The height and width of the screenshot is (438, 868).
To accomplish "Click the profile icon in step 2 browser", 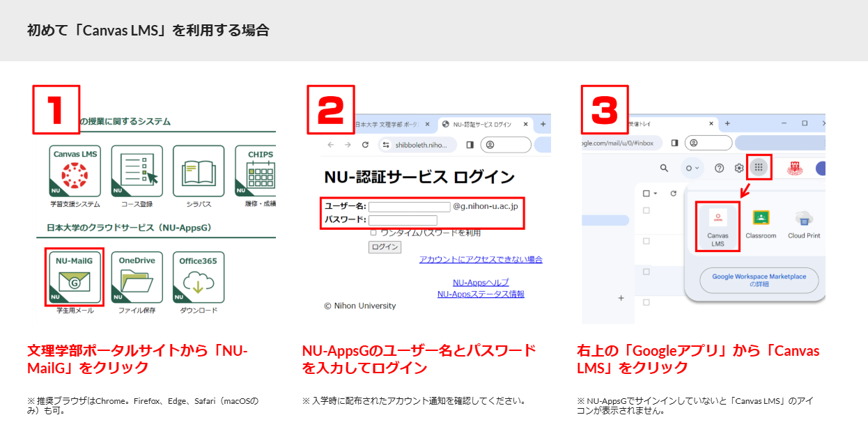I will 490,145.
